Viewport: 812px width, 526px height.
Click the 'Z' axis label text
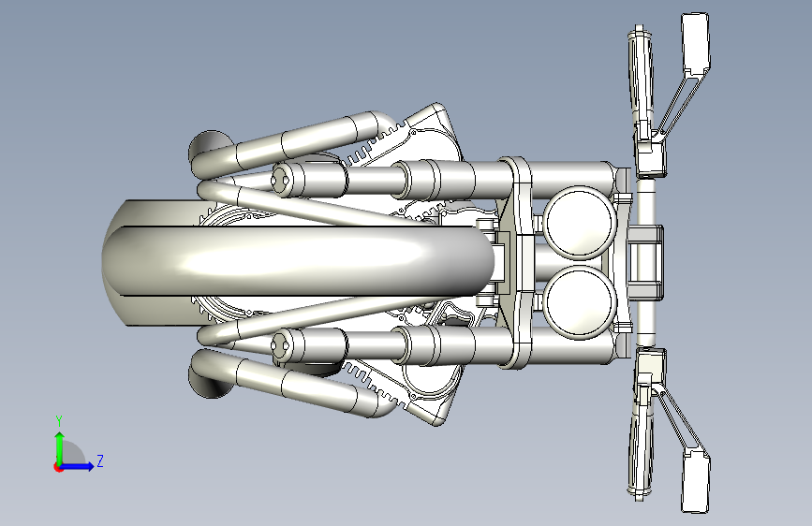(100, 460)
